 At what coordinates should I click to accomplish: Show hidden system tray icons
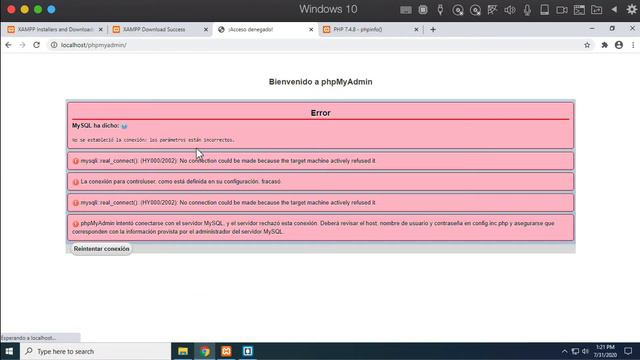(x=564, y=351)
